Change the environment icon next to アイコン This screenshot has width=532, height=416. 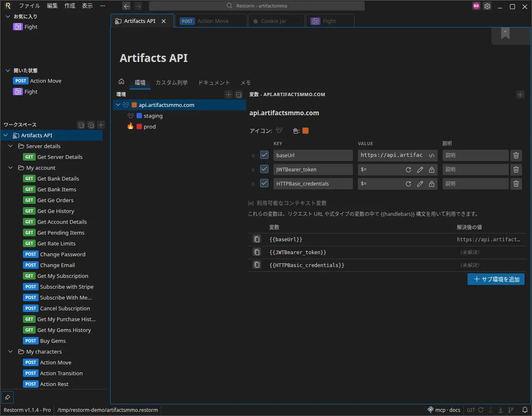[x=279, y=131]
